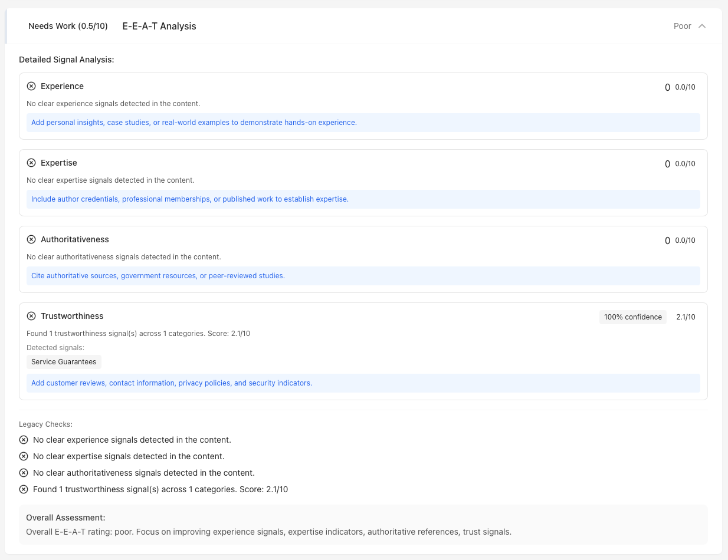Click the Experience failed status icon
Viewport: 728px width, 560px height.
pyautogui.click(x=31, y=86)
